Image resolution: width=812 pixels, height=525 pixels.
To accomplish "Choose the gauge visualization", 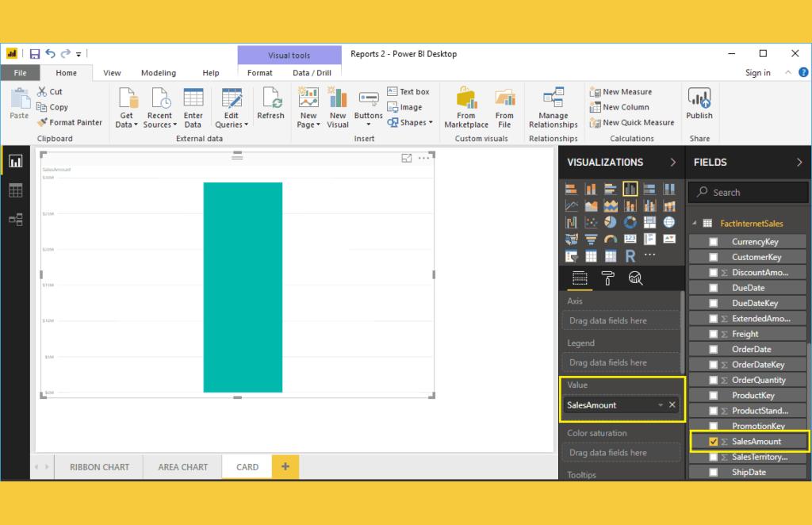I will tap(611, 240).
